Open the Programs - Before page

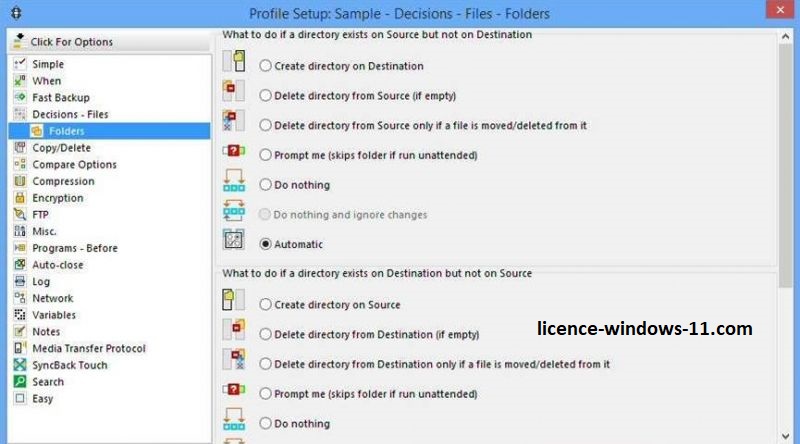click(x=74, y=248)
